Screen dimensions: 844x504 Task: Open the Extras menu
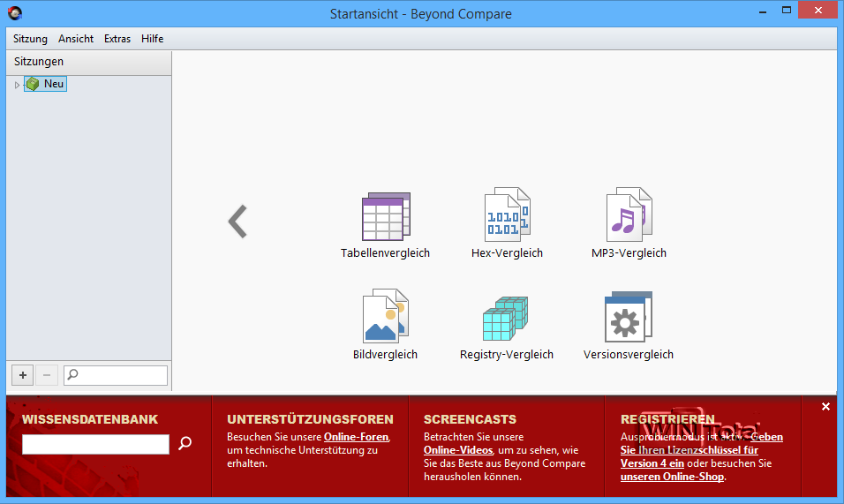coord(117,39)
